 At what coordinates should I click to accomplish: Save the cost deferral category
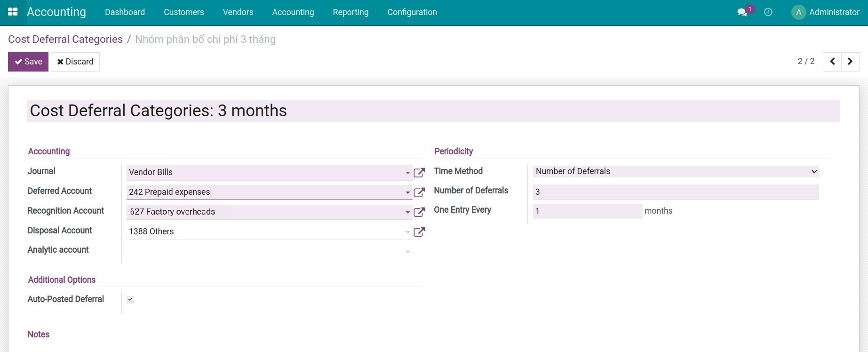[28, 62]
